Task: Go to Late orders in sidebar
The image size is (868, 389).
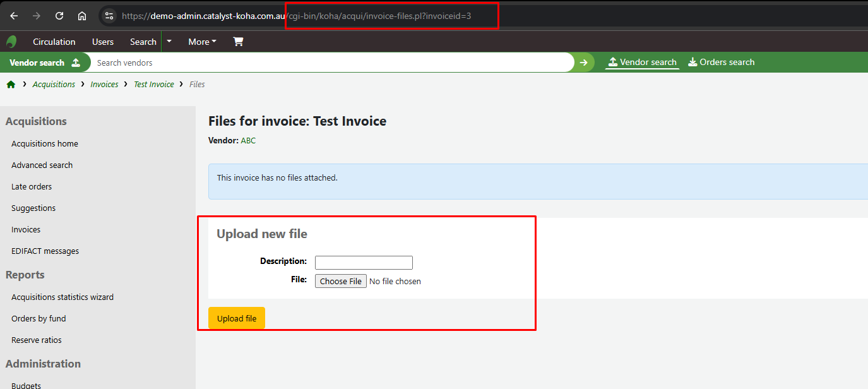Action: pyautogui.click(x=32, y=186)
